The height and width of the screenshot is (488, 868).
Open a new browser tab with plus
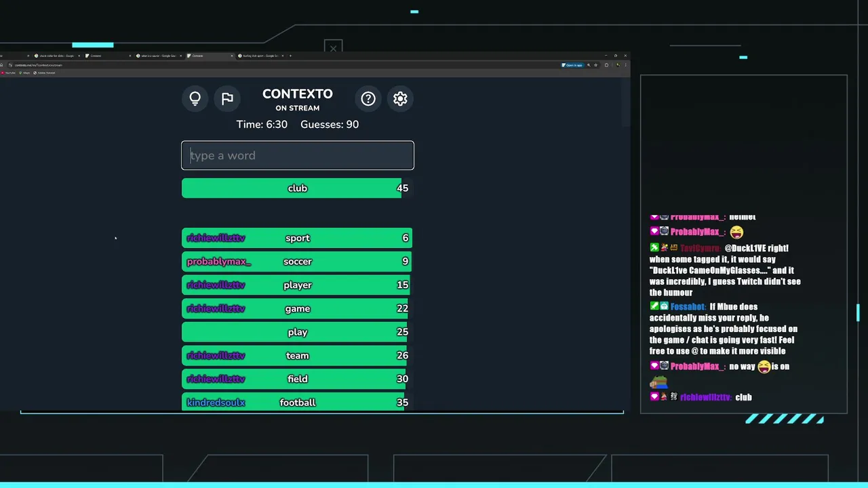click(x=290, y=56)
